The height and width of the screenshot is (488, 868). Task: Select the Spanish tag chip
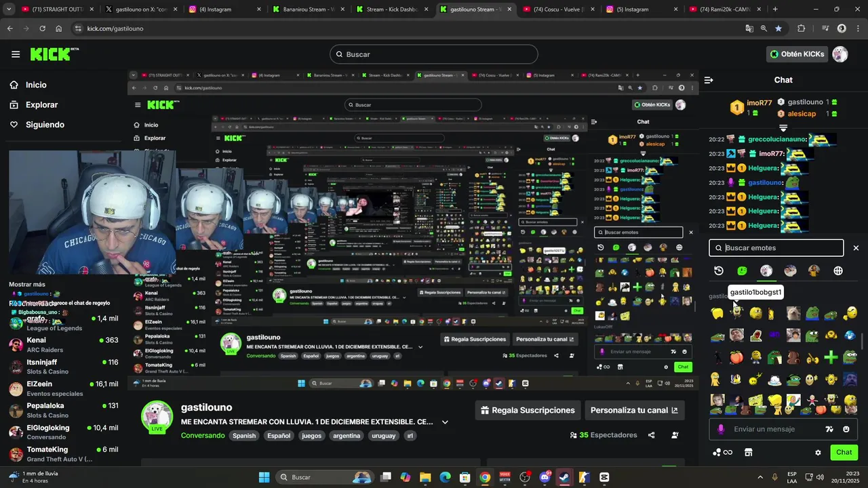pos(244,436)
